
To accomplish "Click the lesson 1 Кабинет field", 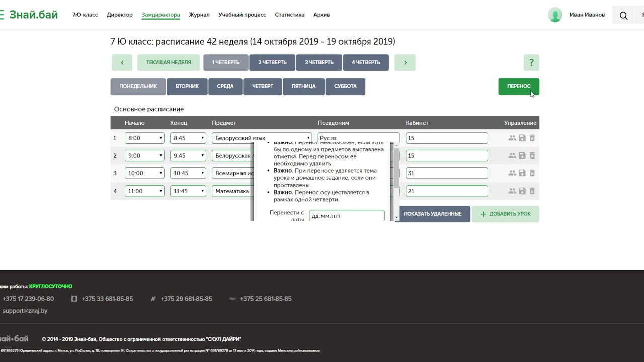I will click(447, 138).
